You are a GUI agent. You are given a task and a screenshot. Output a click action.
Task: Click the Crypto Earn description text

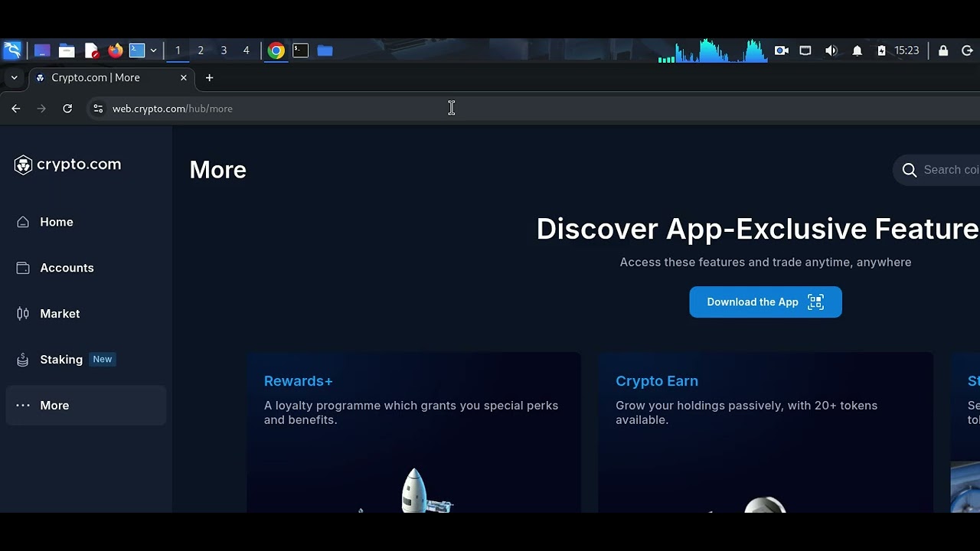746,412
